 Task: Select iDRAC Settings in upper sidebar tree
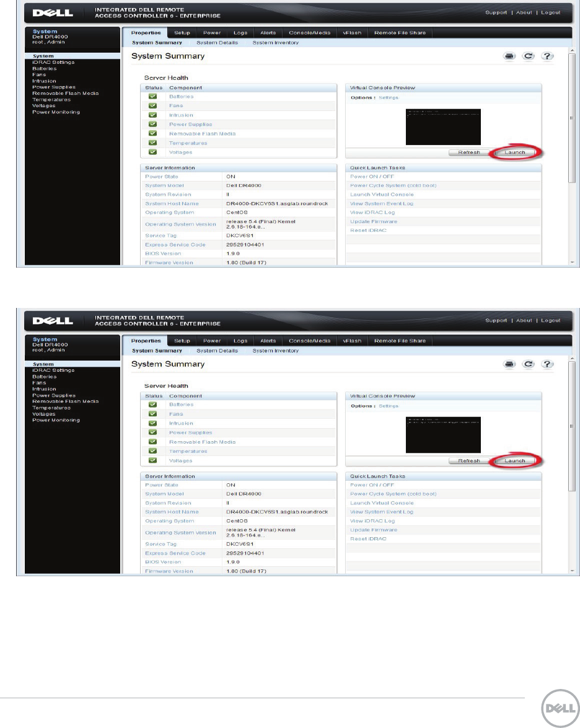tap(53, 62)
